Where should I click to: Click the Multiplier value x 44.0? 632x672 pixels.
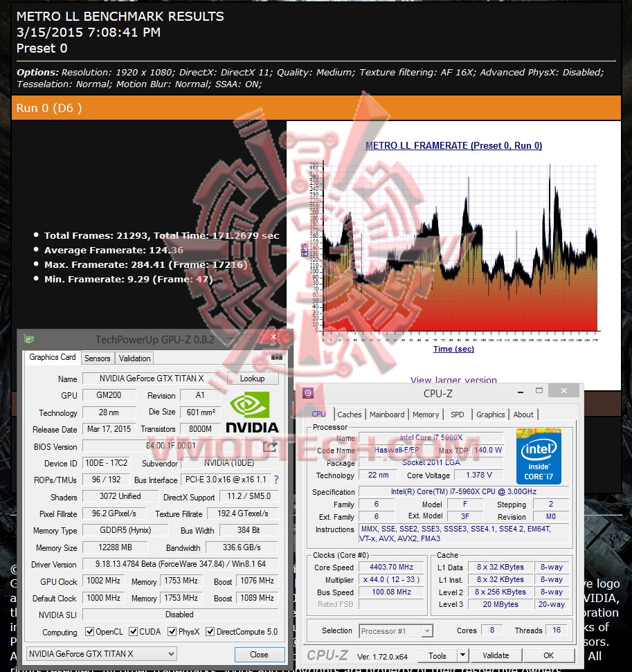point(391,579)
